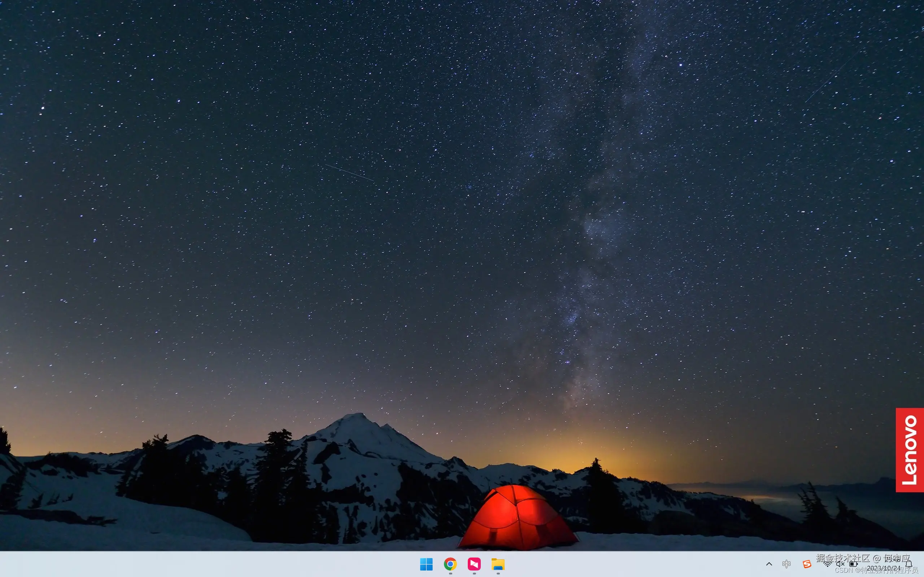Expand the hidden system tray icons chevron

tap(769, 564)
